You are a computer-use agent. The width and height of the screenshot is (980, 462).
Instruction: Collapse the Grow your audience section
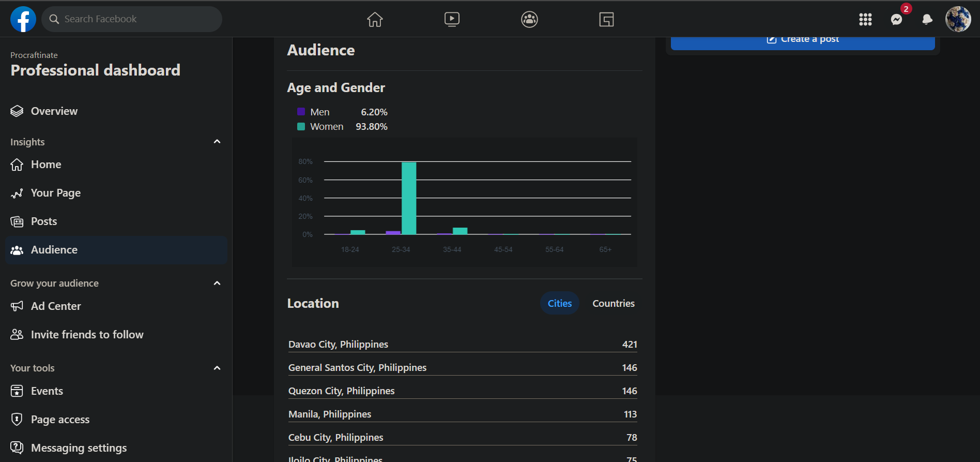click(x=217, y=283)
